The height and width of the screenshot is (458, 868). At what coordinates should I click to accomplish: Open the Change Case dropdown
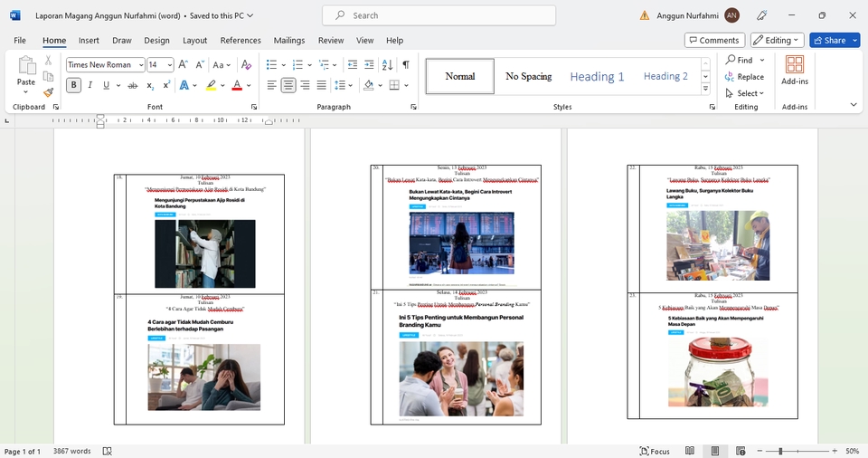(x=222, y=65)
